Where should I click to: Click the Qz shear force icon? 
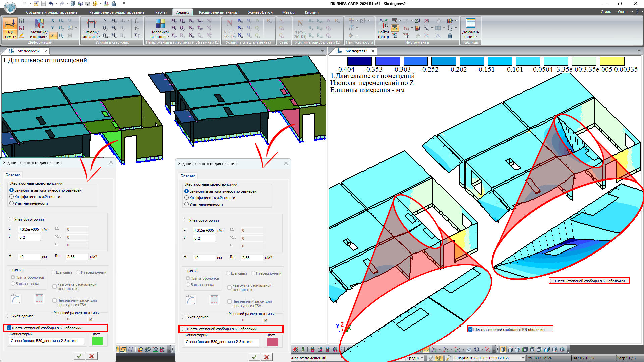click(105, 35)
